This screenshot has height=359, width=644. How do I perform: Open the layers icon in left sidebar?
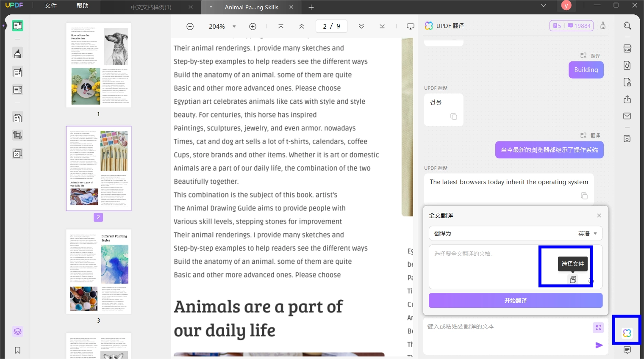17,331
